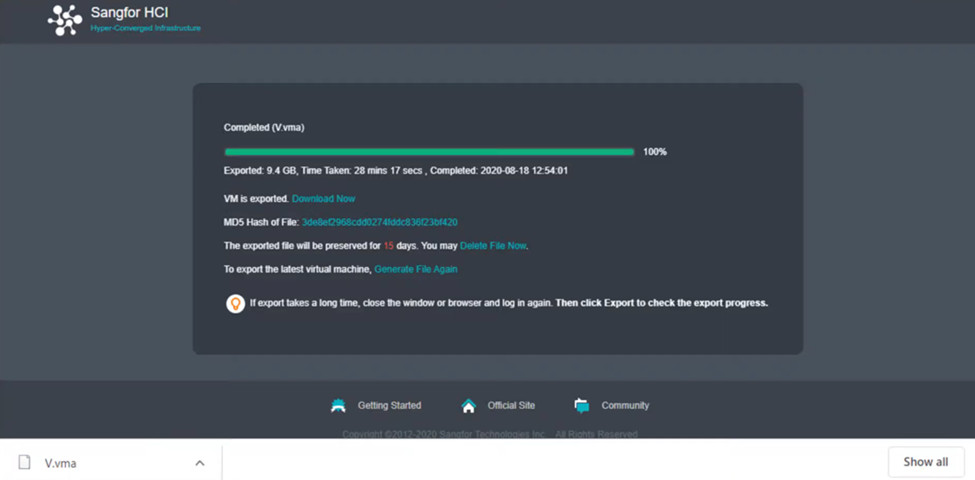Click the orange lightbulb tip icon

[235, 304]
